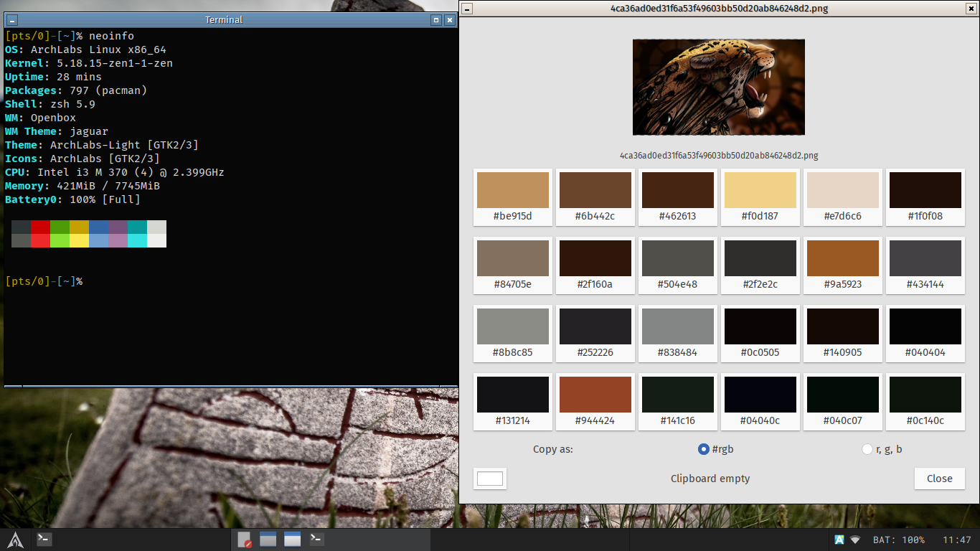This screenshot has width=980, height=551.
Task: Click the terminal task at end of taskbar
Action: point(316,539)
